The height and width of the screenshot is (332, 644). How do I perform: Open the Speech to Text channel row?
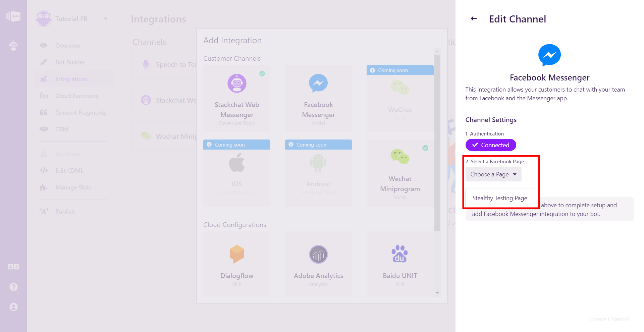164,64
